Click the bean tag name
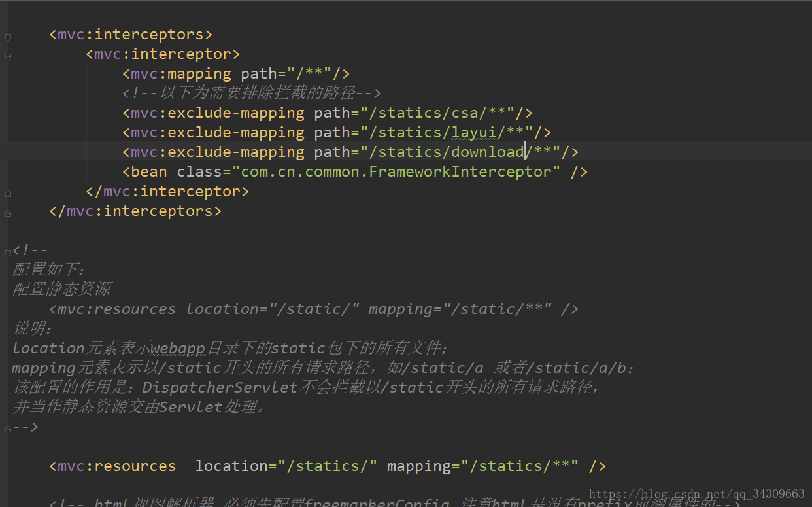Screen dimensions: 812x507 pos(148,172)
